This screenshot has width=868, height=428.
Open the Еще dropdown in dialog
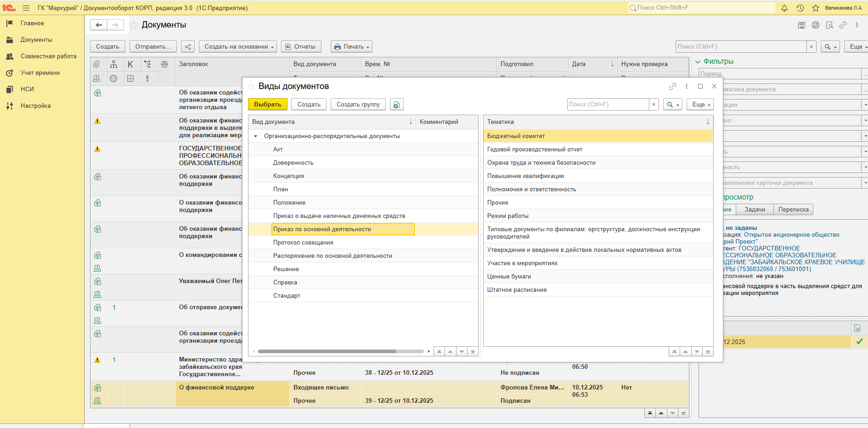pyautogui.click(x=700, y=105)
